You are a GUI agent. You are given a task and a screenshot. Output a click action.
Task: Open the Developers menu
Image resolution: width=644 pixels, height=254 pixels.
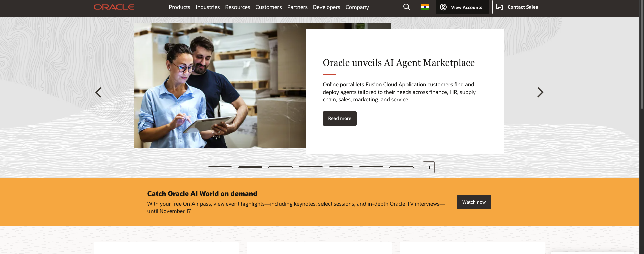[x=327, y=7]
